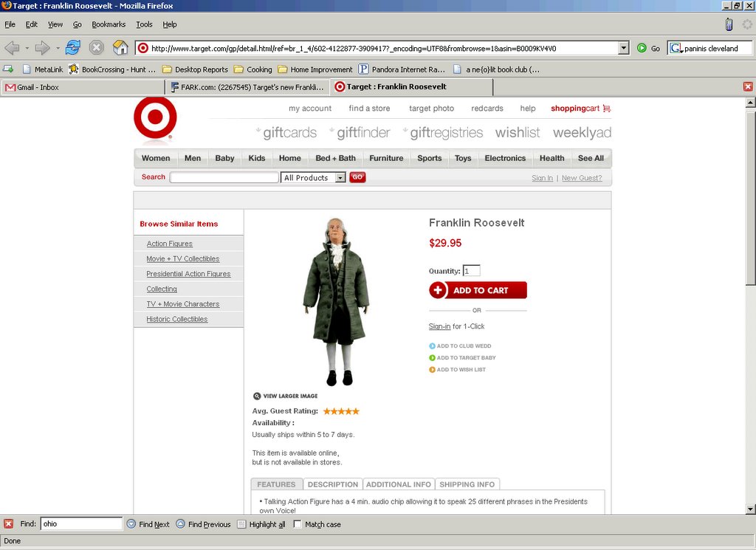Close the find bar with the red X

click(x=9, y=524)
